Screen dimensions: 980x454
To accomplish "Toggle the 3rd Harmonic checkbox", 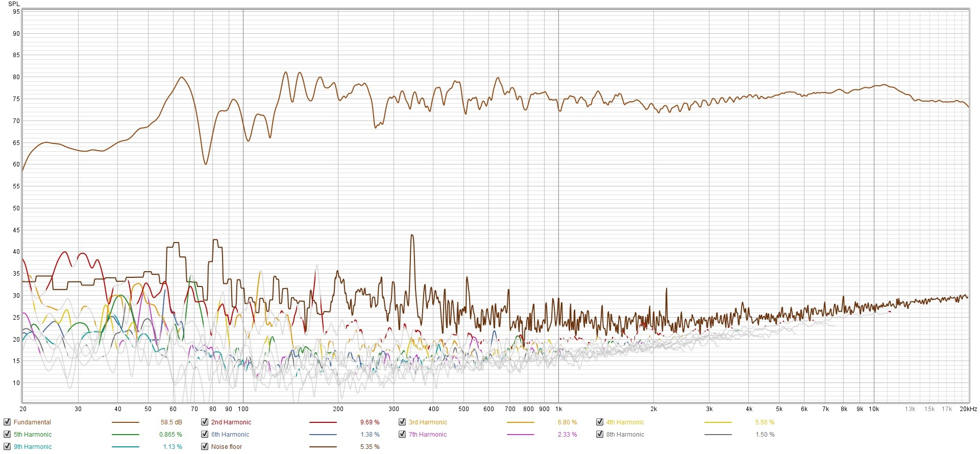I will pos(402,422).
